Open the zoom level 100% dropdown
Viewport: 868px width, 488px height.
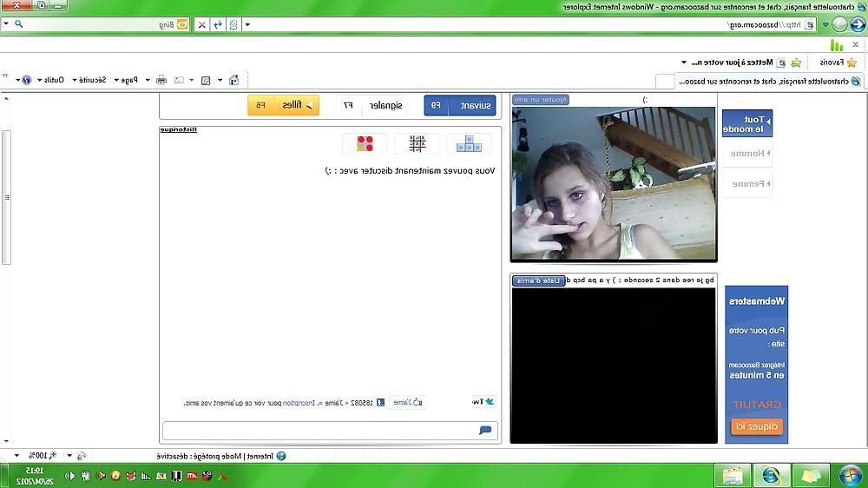point(16,456)
